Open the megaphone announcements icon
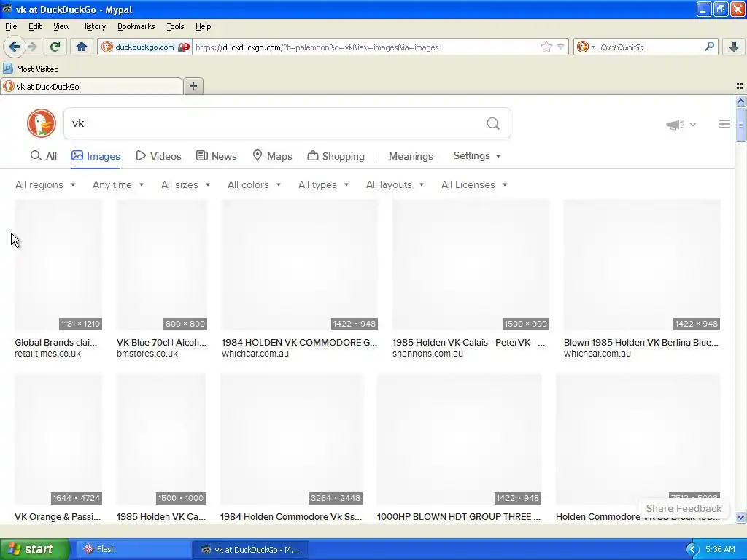The width and height of the screenshot is (747, 560). click(x=681, y=124)
